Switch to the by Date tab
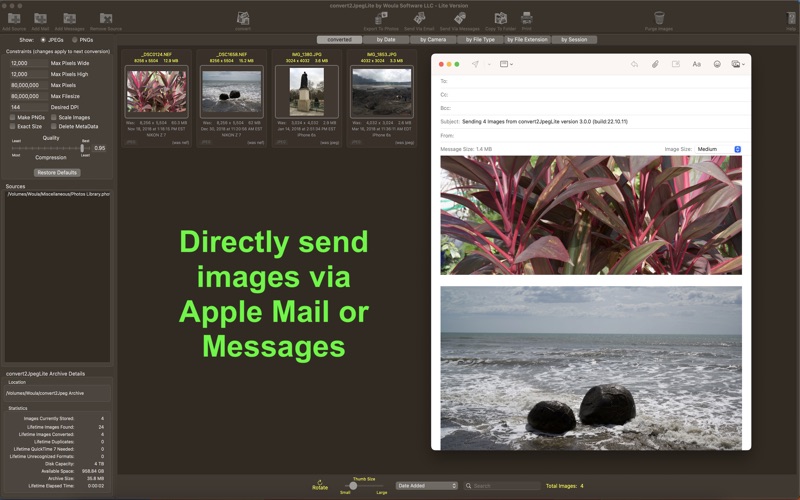The height and width of the screenshot is (500, 800). click(386, 39)
